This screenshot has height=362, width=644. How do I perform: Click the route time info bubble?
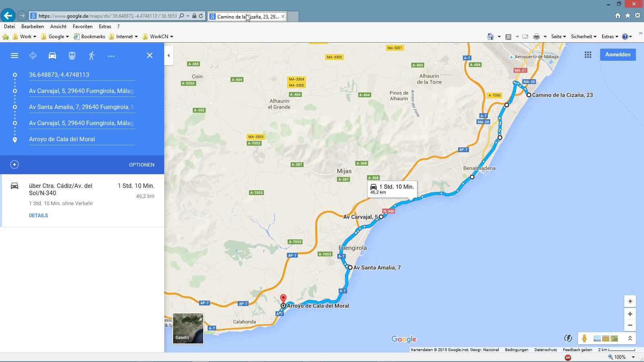tap(392, 189)
